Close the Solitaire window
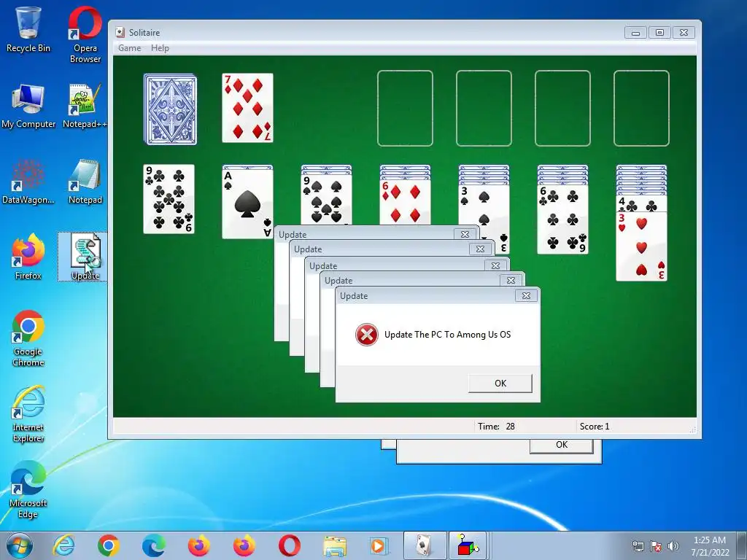Screen dimensions: 747x560 click(x=684, y=32)
